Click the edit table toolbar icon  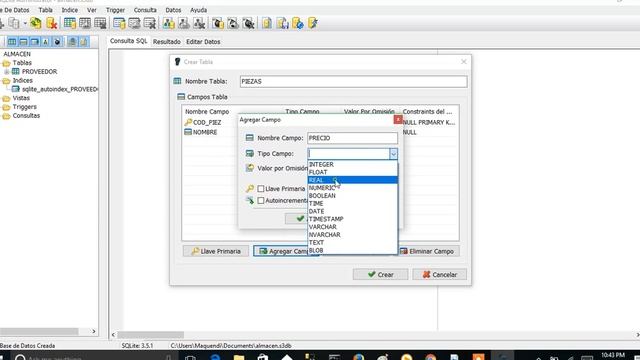pos(85,23)
